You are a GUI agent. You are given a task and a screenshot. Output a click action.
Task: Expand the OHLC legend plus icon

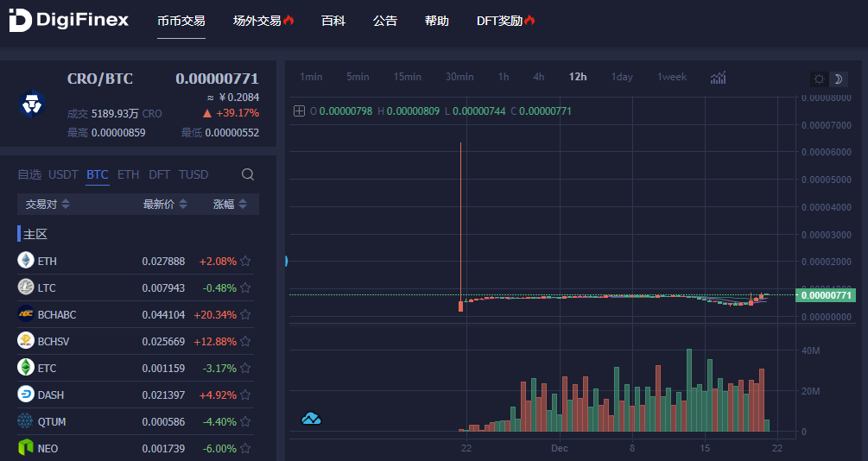tap(299, 111)
